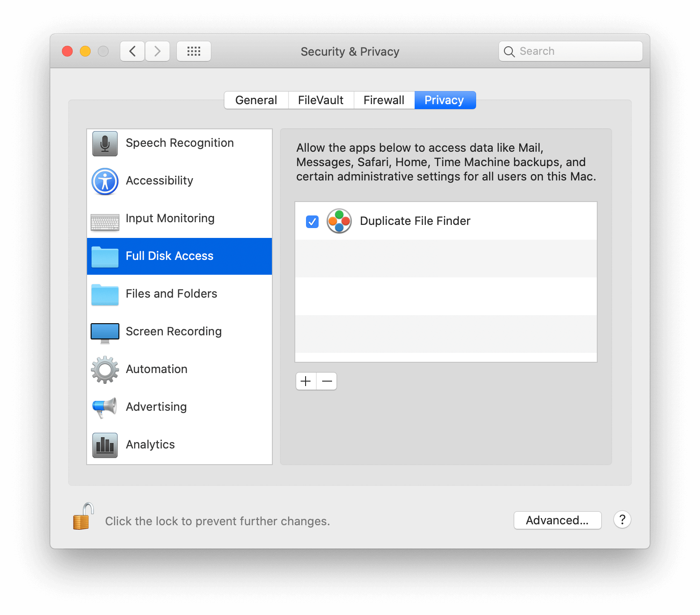700x615 pixels.
Task: Click the help question mark button
Action: tap(622, 520)
